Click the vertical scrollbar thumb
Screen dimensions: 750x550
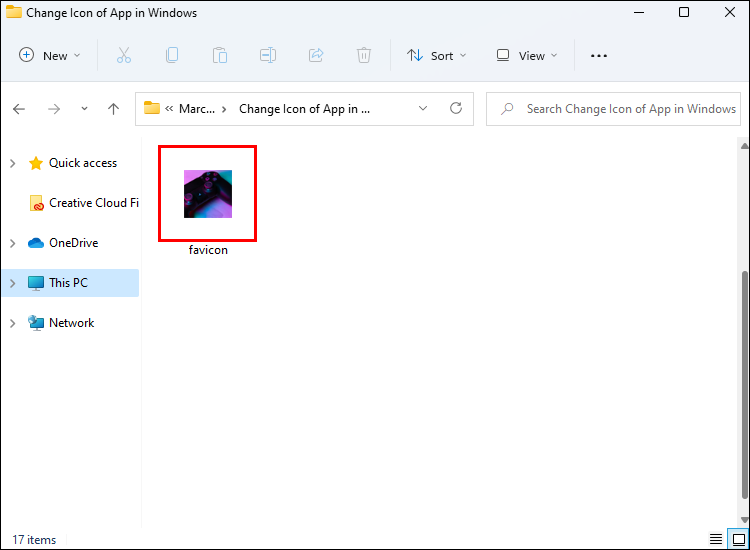coord(744,385)
